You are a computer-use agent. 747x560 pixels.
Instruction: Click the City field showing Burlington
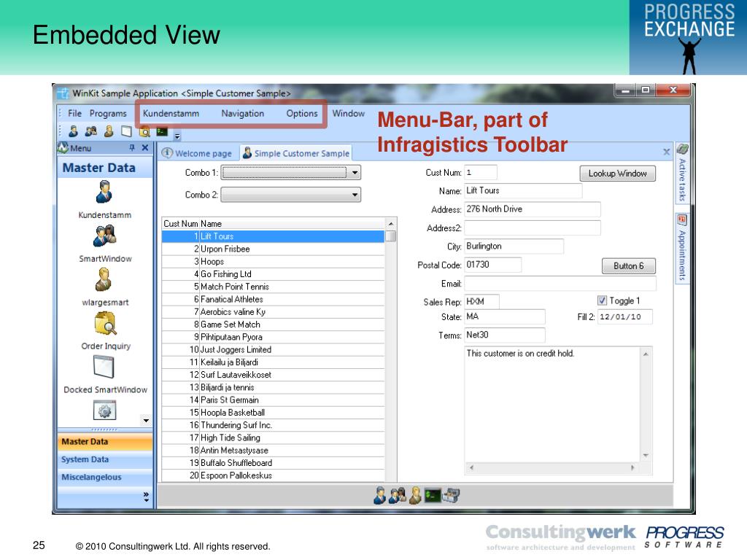[x=514, y=246]
